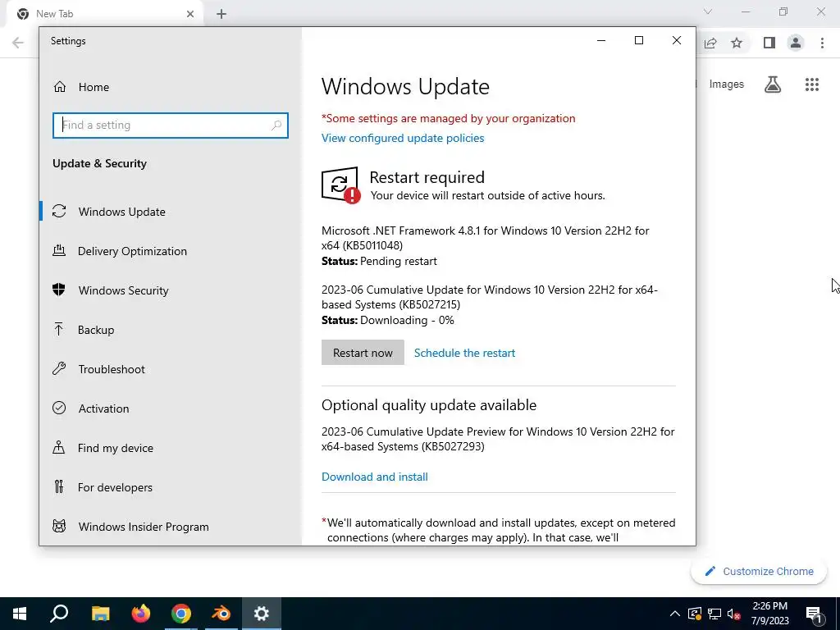Open Delivery Optimization settings
This screenshot has width=840, height=630.
coord(132,251)
